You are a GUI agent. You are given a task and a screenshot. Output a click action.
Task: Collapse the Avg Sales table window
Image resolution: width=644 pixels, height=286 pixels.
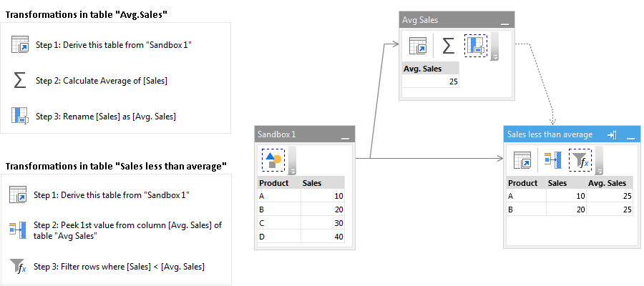click(504, 24)
